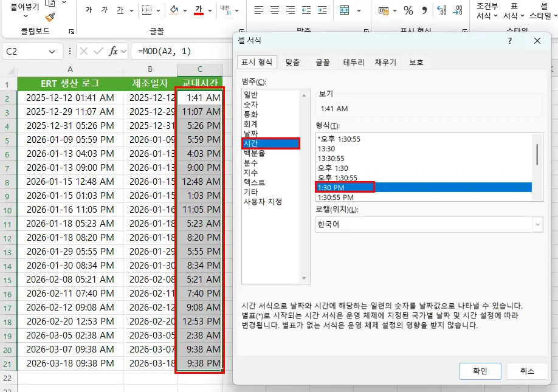Open the accounting number format icon

(385, 10)
